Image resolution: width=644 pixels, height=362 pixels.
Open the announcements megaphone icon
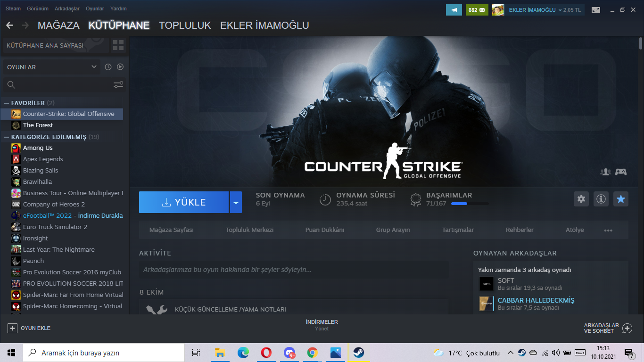pos(454,10)
